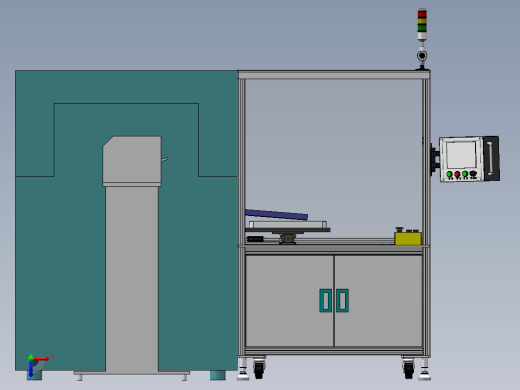Select the blue inclined plate above the tray
520x390 pixels.
(x=276, y=214)
